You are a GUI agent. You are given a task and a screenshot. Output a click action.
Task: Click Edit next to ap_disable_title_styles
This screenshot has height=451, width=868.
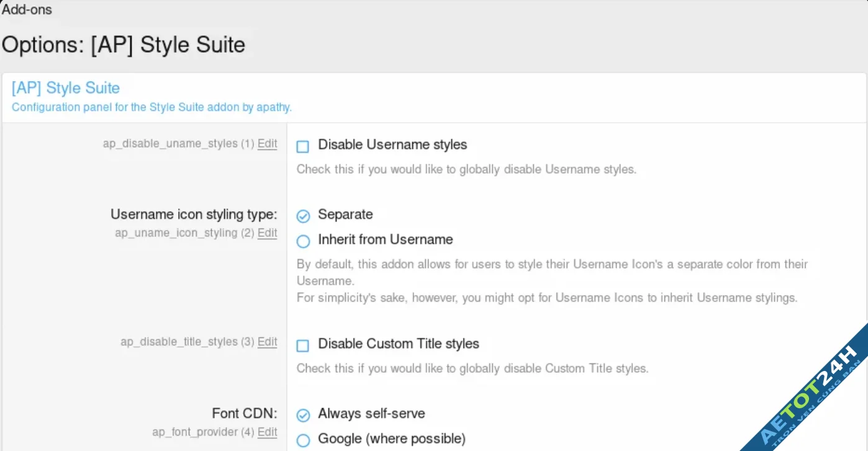[267, 342]
